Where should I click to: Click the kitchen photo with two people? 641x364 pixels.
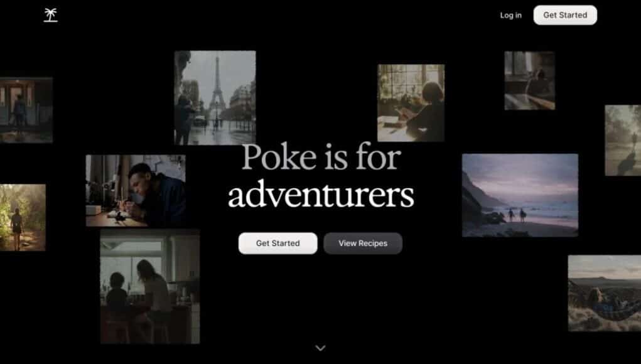150,287
